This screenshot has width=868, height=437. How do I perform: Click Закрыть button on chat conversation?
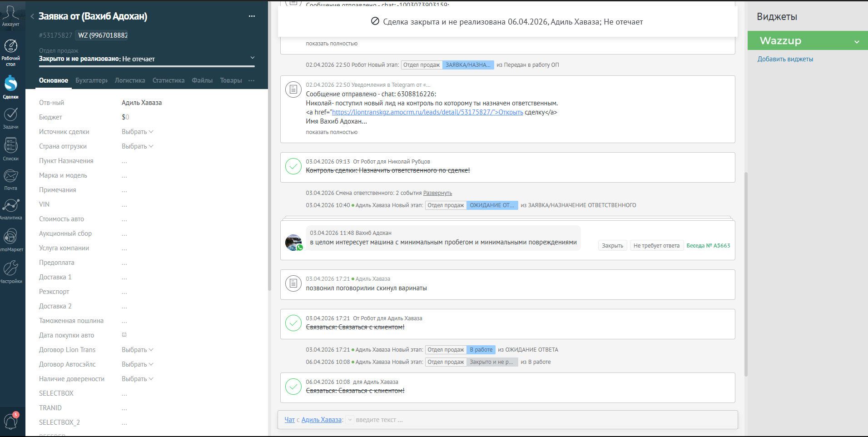612,246
